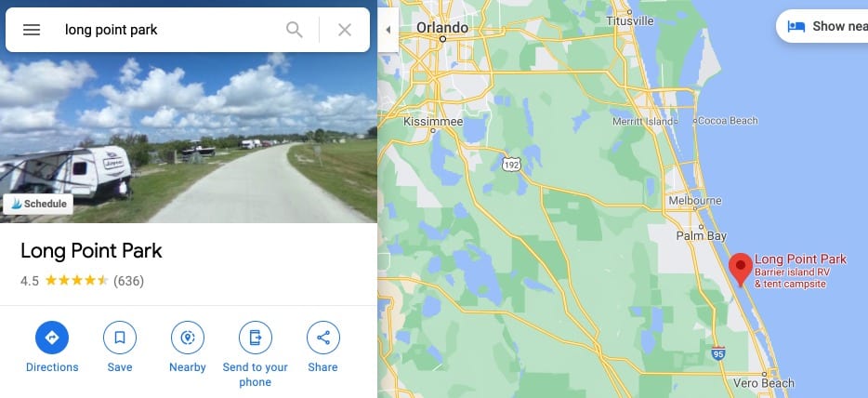Click the search magnifier icon
The image size is (868, 398).
click(295, 30)
